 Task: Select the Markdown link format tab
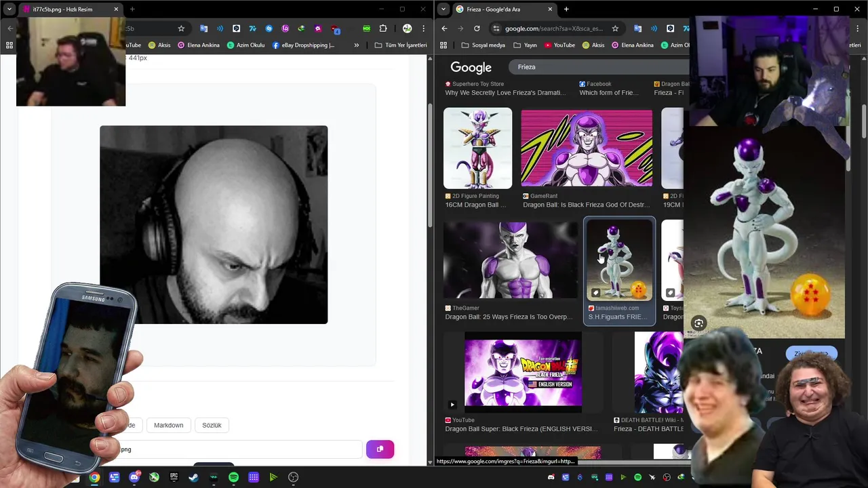click(168, 425)
